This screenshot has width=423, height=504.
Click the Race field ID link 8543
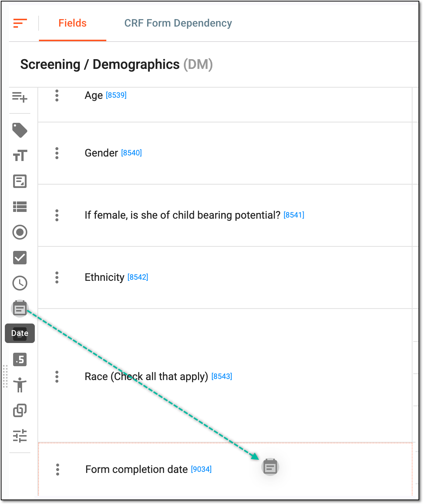(222, 376)
